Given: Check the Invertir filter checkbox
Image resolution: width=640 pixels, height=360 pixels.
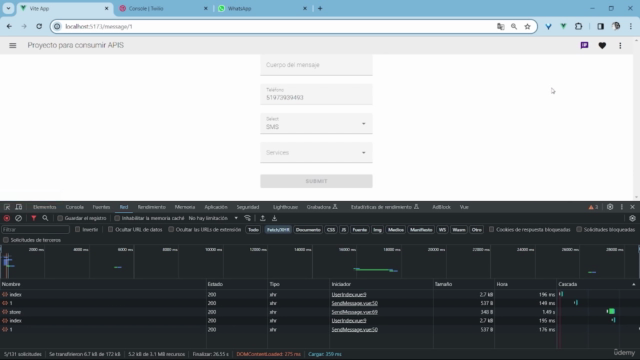Looking at the screenshot, I should coord(78,229).
